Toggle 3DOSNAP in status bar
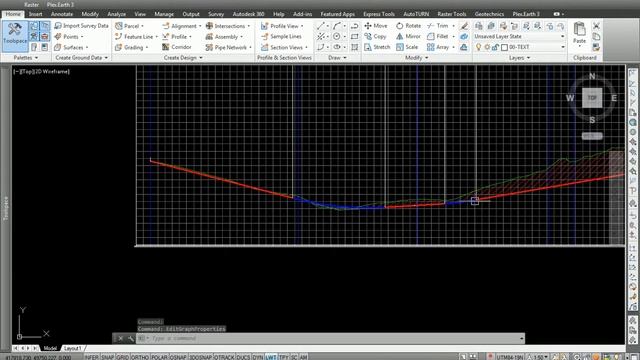This screenshot has width=640, height=360. pos(200,357)
